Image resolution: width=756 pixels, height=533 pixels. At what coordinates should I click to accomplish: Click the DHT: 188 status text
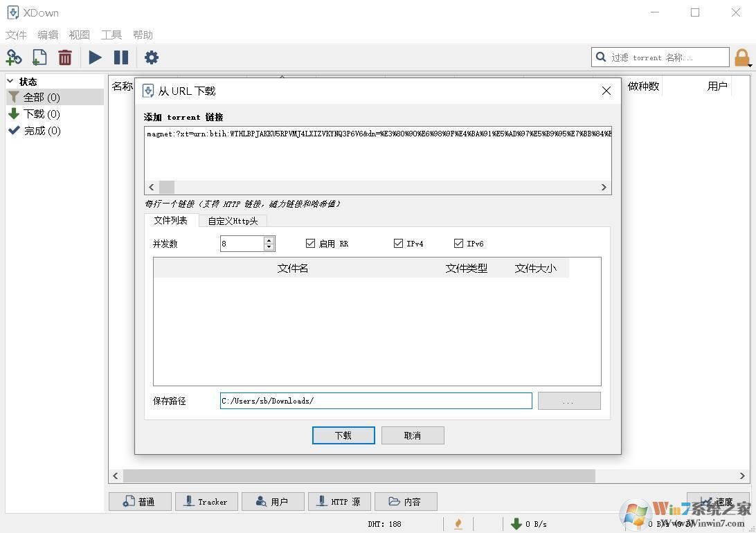pyautogui.click(x=384, y=524)
